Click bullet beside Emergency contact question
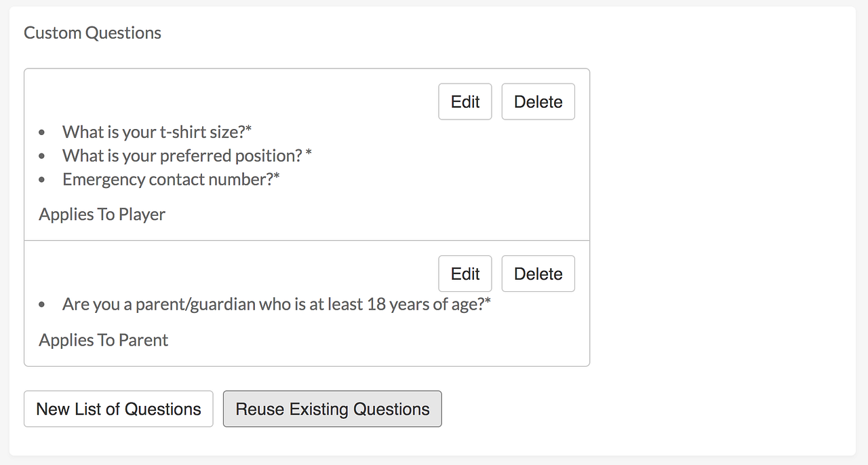This screenshot has width=868, height=465. (43, 180)
